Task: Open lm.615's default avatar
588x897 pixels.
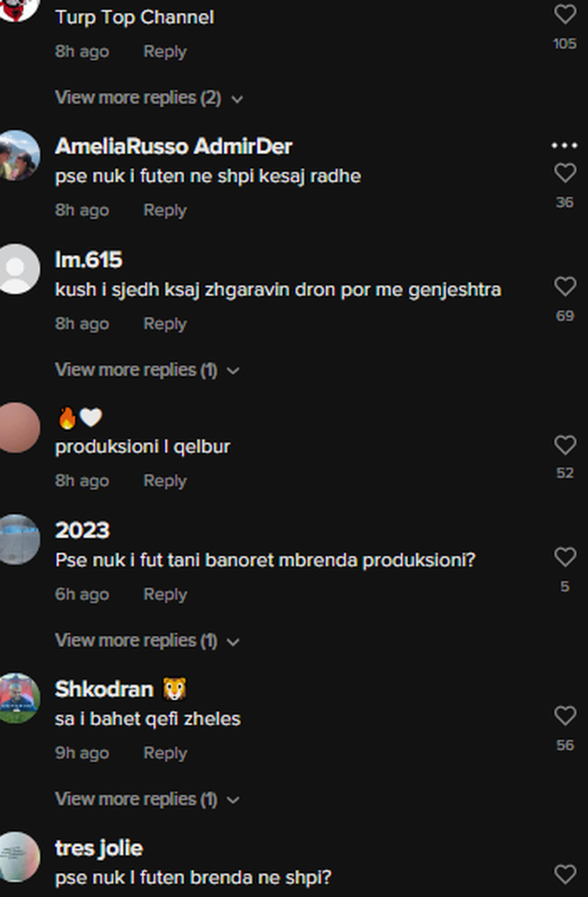Action: [18, 269]
